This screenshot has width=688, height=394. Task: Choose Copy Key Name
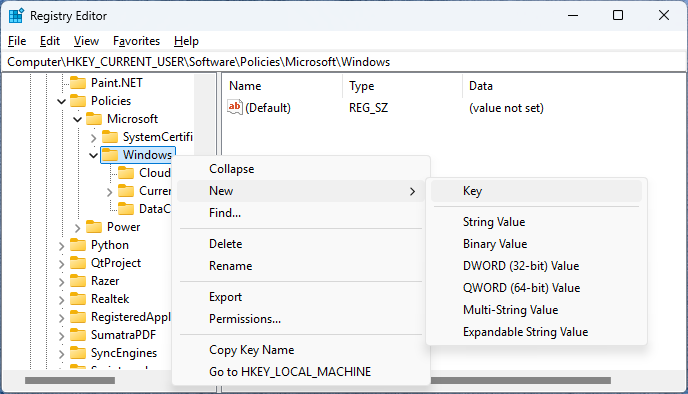click(301, 350)
